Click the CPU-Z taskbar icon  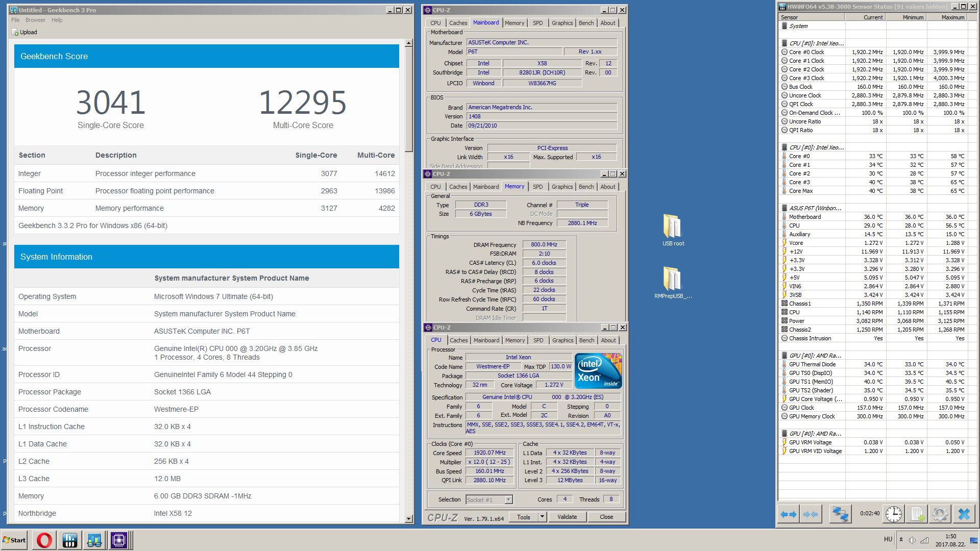[x=119, y=540]
